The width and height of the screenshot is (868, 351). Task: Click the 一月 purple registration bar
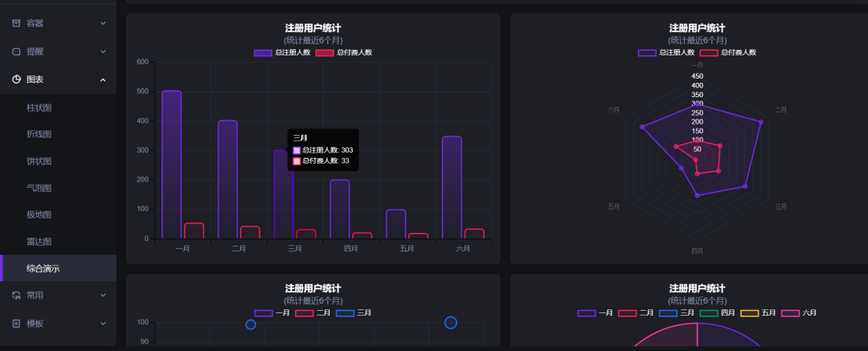(x=172, y=165)
